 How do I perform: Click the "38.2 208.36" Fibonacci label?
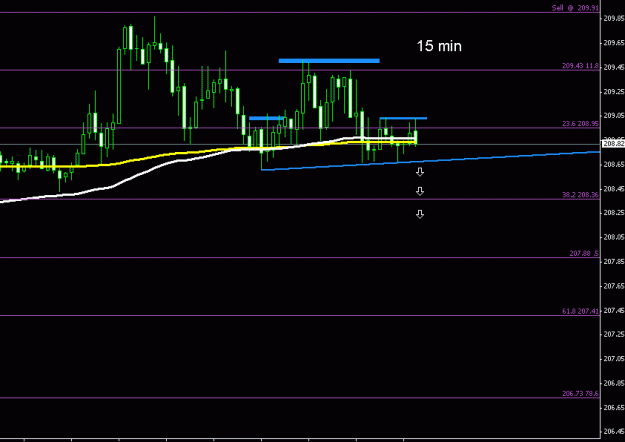coord(580,195)
